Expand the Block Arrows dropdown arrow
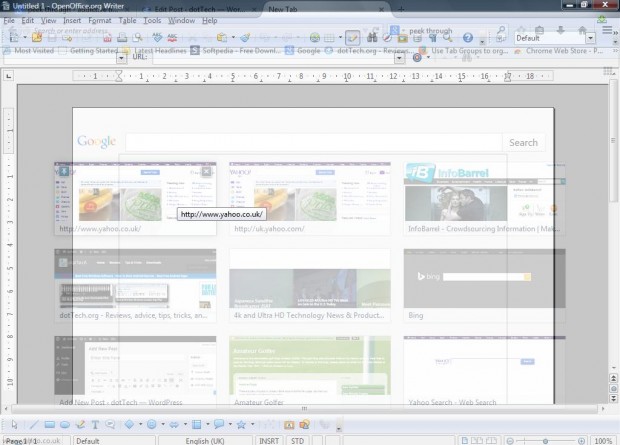 (185, 424)
